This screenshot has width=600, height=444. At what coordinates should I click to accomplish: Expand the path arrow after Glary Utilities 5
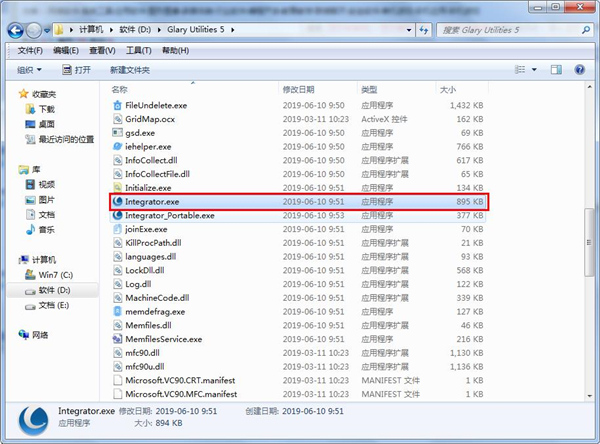pyautogui.click(x=234, y=28)
